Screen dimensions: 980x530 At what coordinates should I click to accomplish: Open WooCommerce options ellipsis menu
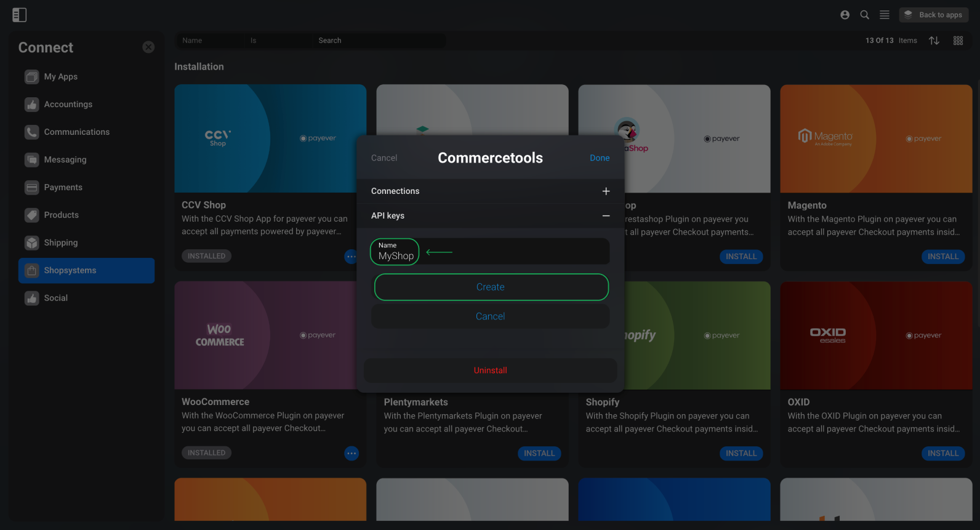click(x=351, y=454)
